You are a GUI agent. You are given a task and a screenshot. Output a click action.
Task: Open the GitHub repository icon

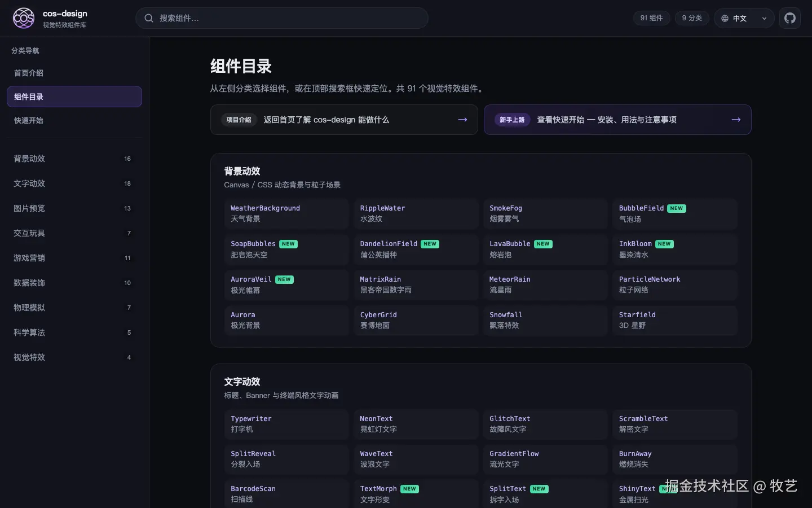790,18
